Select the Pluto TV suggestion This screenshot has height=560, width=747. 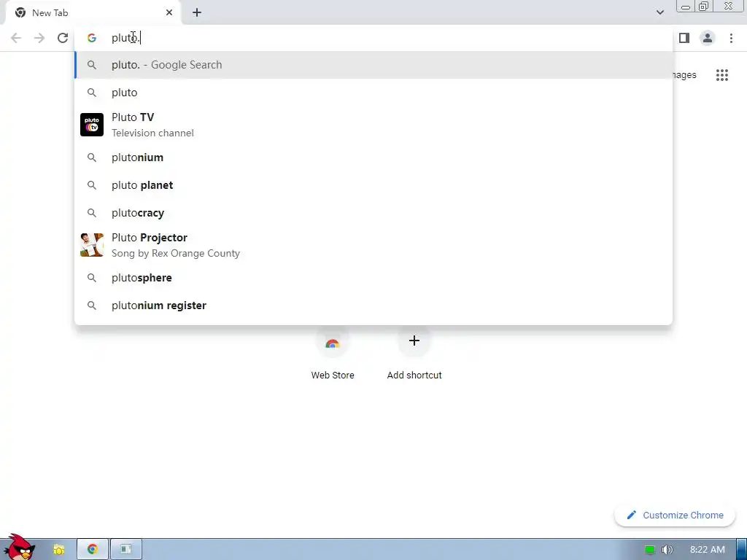[373, 125]
